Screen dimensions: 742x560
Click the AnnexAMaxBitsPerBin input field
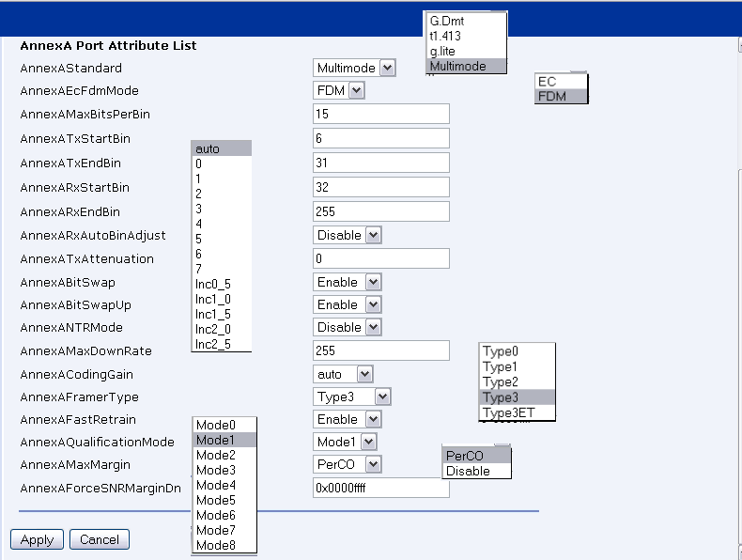point(380,114)
